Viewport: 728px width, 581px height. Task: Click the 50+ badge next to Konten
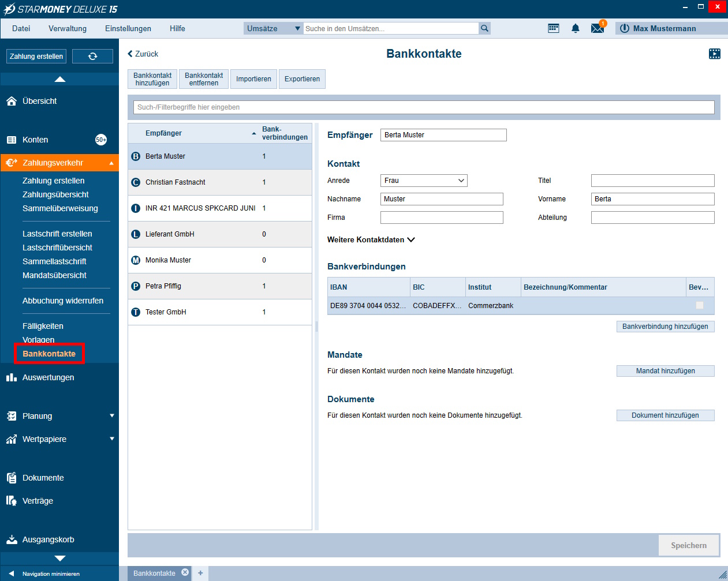click(101, 140)
